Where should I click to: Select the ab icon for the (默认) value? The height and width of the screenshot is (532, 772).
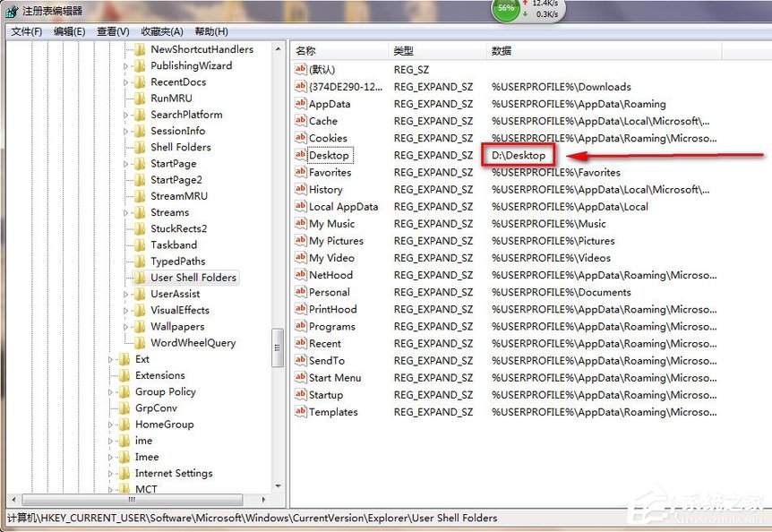[300, 69]
